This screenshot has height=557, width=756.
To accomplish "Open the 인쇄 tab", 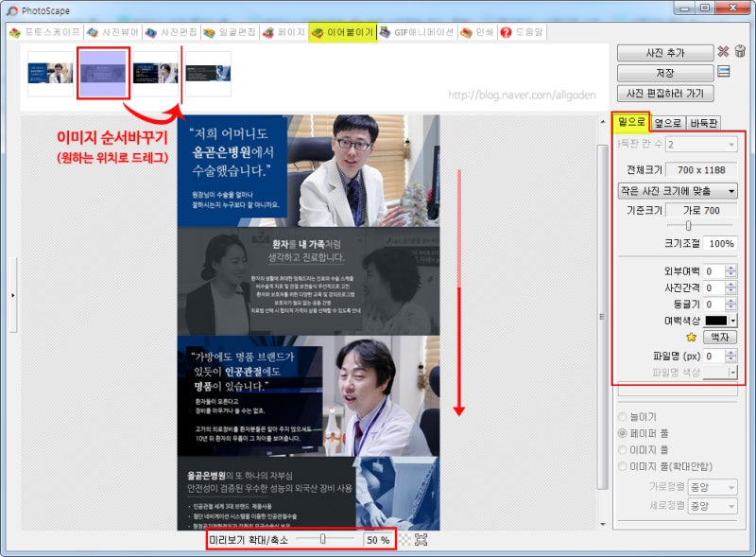I will 477,32.
